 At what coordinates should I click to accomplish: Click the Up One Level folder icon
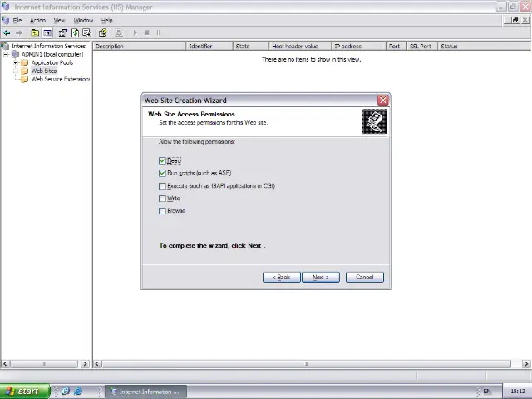(x=35, y=33)
